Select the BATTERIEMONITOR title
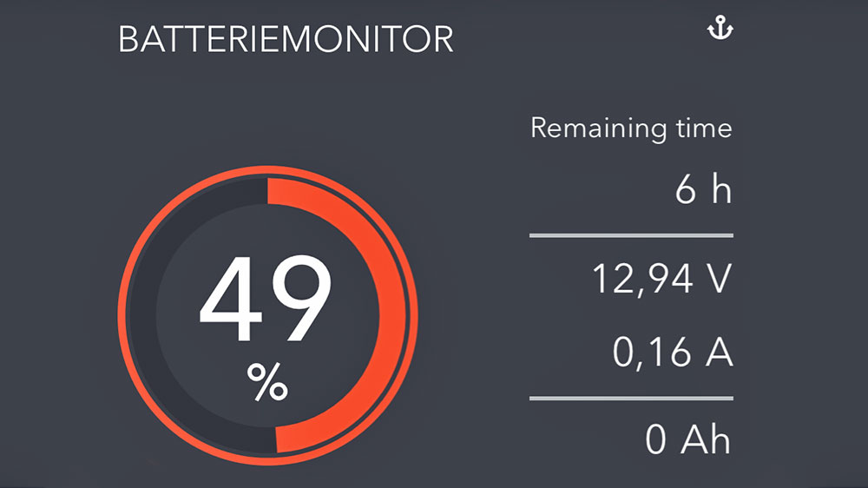Image resolution: width=868 pixels, height=488 pixels. click(x=286, y=40)
